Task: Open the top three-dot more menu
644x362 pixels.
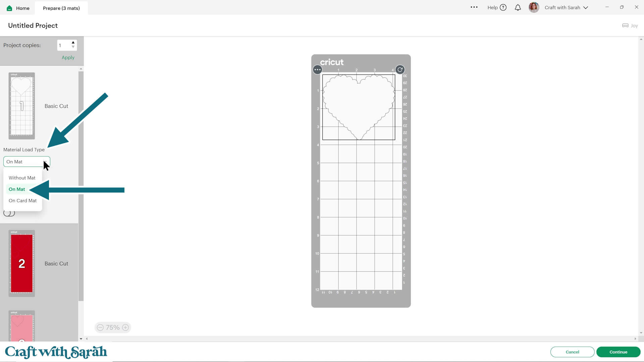Action: [474, 7]
